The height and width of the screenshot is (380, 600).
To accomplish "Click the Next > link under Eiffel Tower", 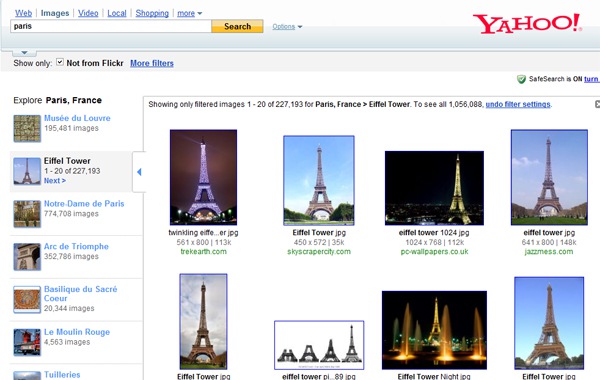I will click(55, 181).
